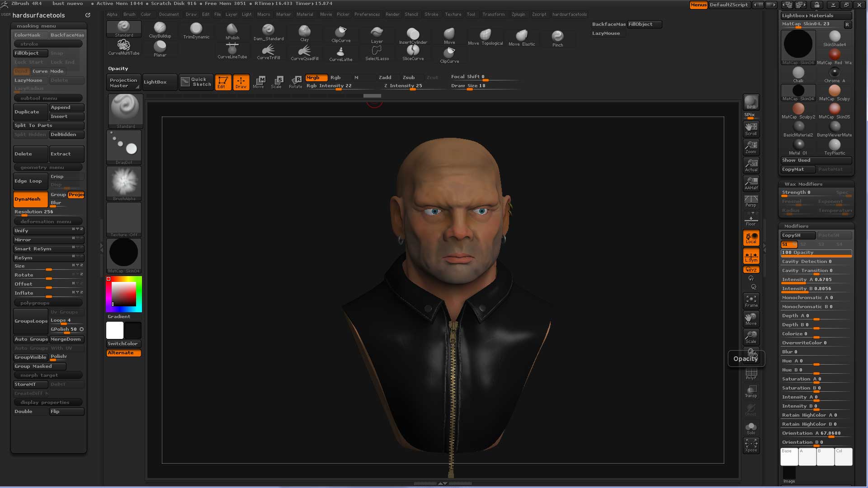Viewport: 868px width, 488px height.
Task: Click the BPR render icon
Action: coord(751,102)
